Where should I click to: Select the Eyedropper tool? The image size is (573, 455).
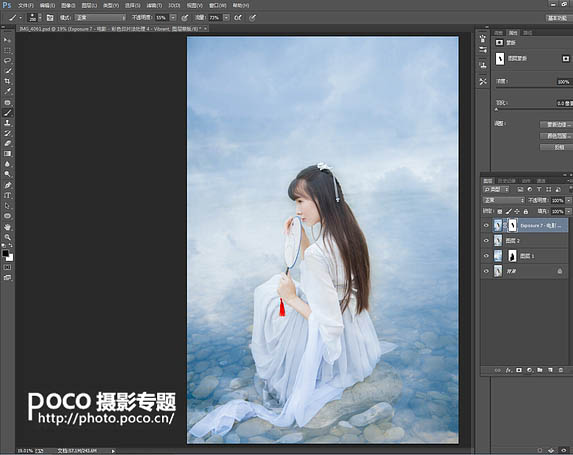click(x=7, y=91)
